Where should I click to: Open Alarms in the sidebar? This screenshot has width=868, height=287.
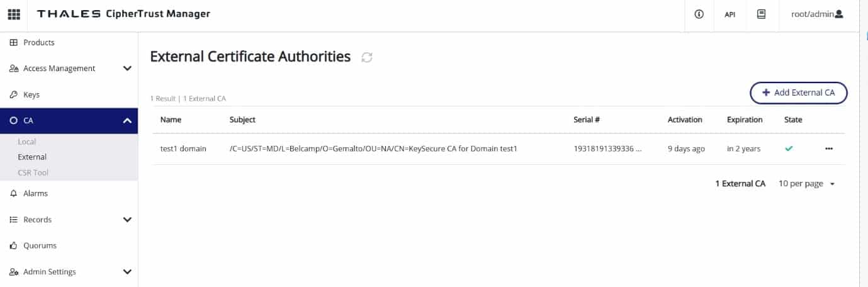(x=35, y=194)
